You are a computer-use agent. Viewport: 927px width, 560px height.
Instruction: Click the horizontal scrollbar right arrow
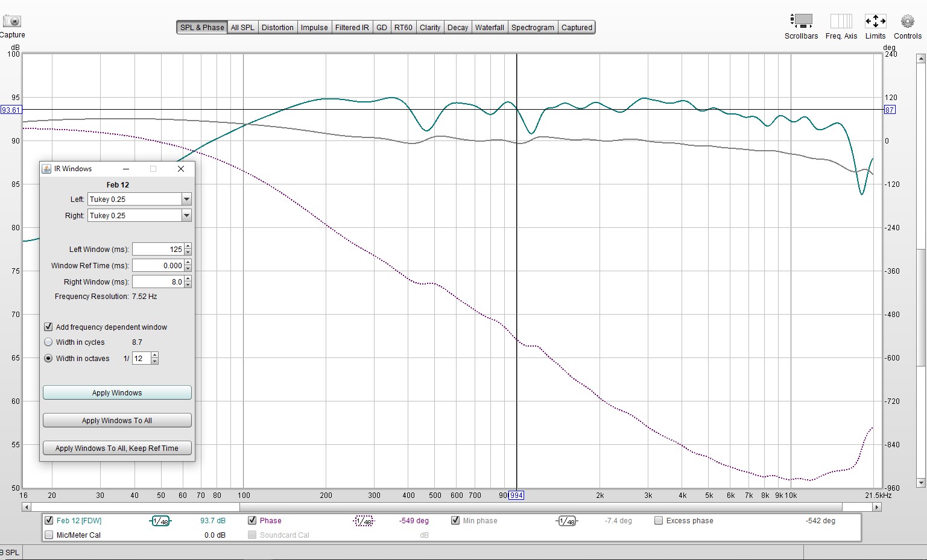(878, 507)
